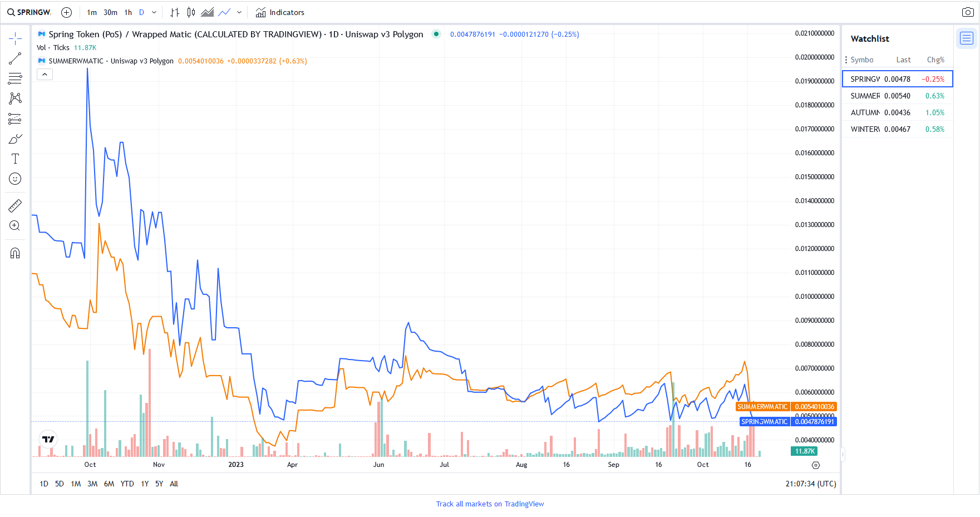The height and width of the screenshot is (517, 980).
Task: Toggle the magnet mode icon
Action: [x=15, y=253]
